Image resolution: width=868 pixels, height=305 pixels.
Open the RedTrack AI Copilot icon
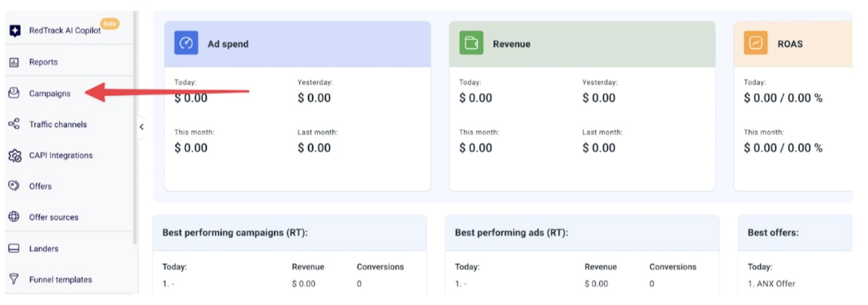[x=15, y=30]
